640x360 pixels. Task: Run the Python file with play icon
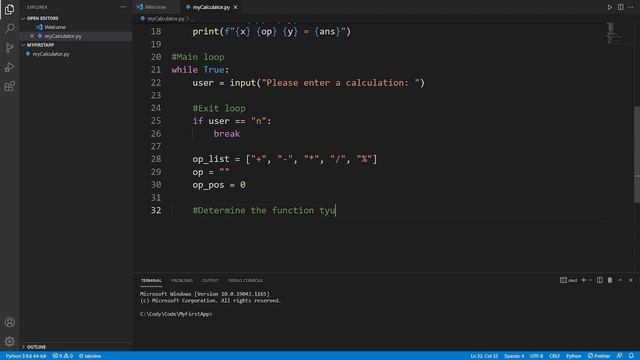(609, 7)
